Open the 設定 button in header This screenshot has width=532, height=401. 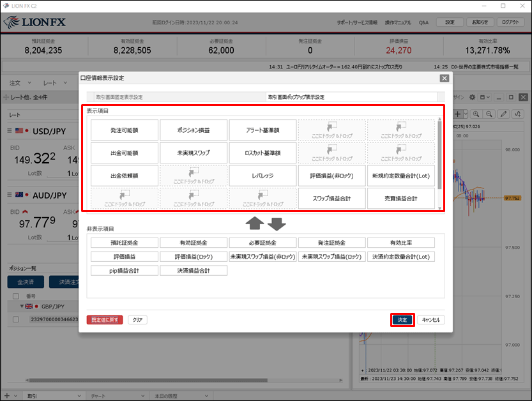click(450, 22)
